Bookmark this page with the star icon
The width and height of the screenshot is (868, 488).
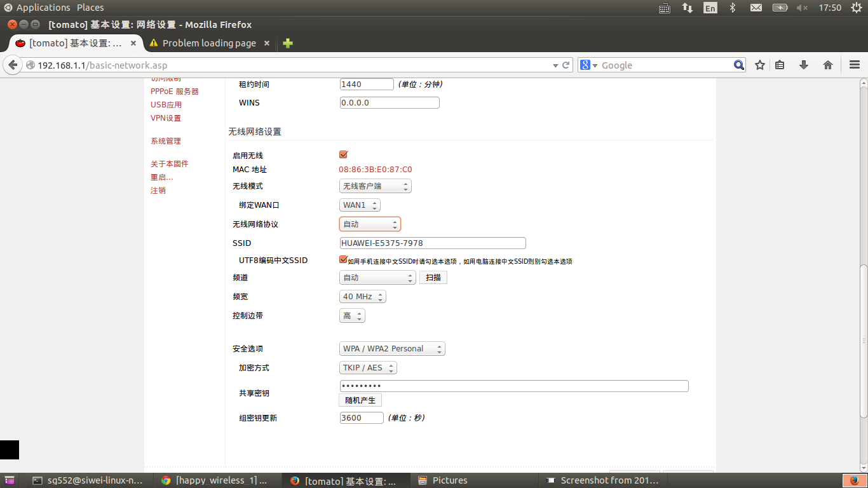(x=759, y=65)
